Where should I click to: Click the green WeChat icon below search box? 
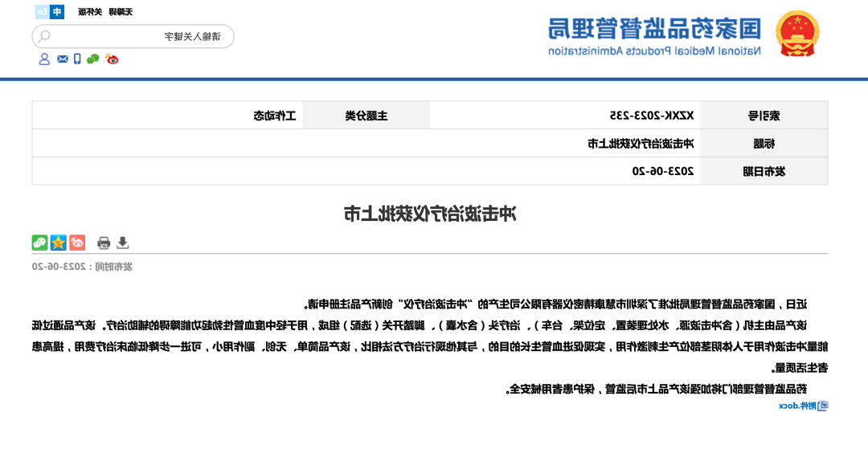click(93, 59)
